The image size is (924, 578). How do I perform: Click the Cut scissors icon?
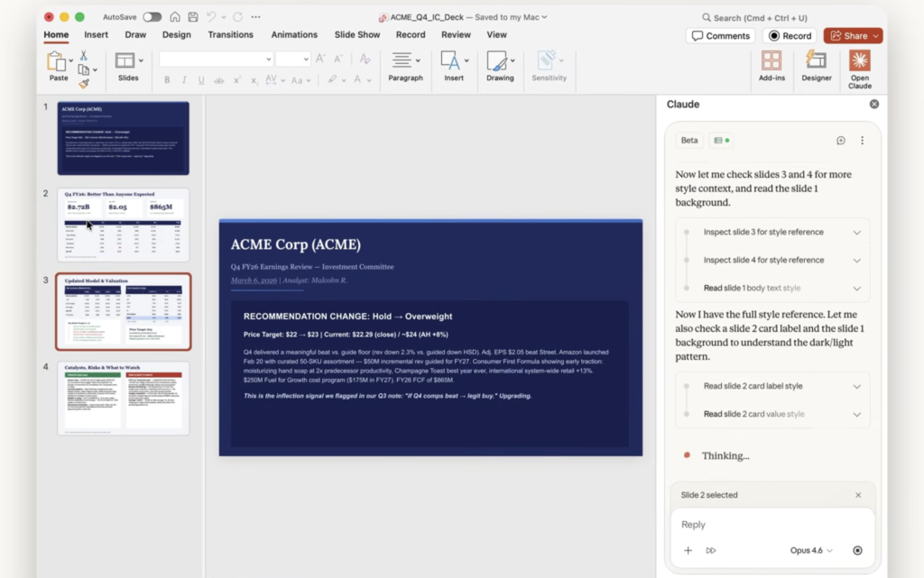[x=84, y=55]
